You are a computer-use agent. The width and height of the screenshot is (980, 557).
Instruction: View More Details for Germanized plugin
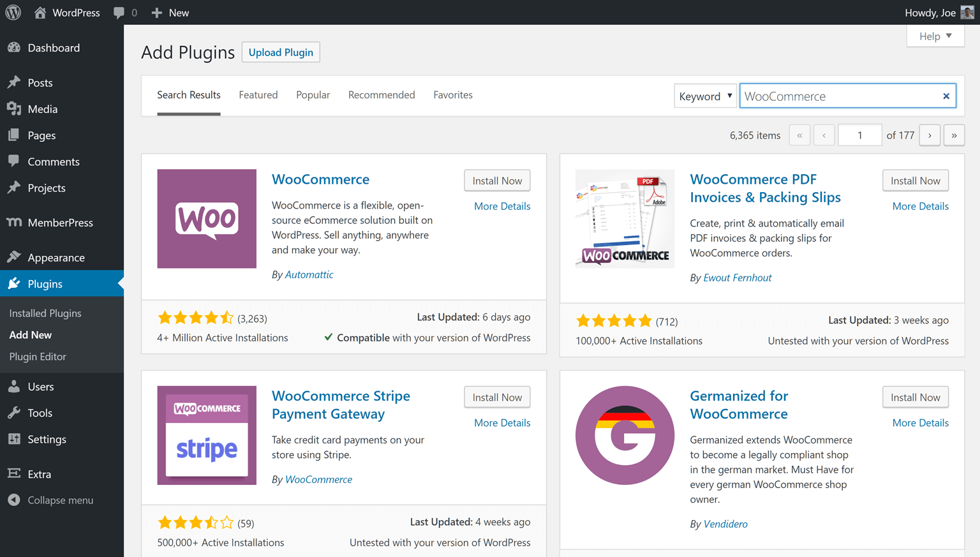point(920,423)
